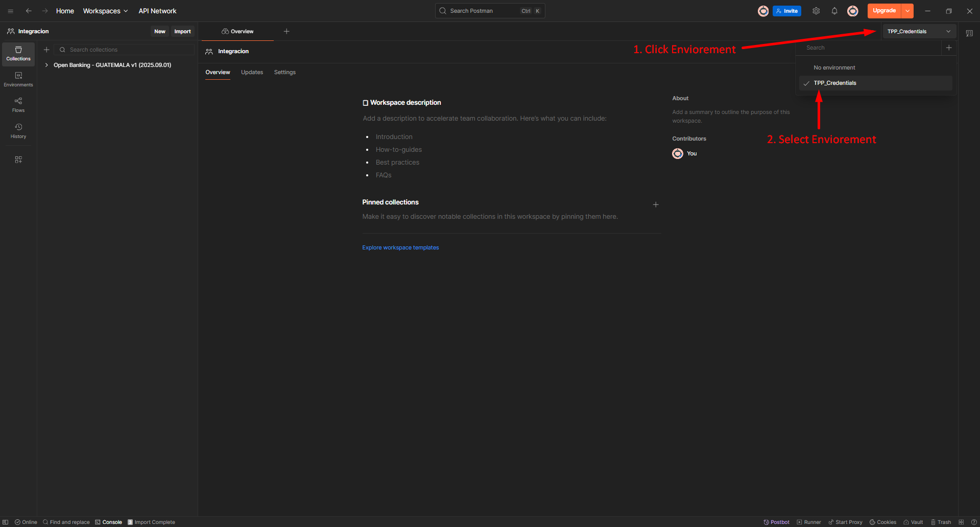This screenshot has height=527, width=980.
Task: Switch to the Updates tab
Action: [x=252, y=72]
